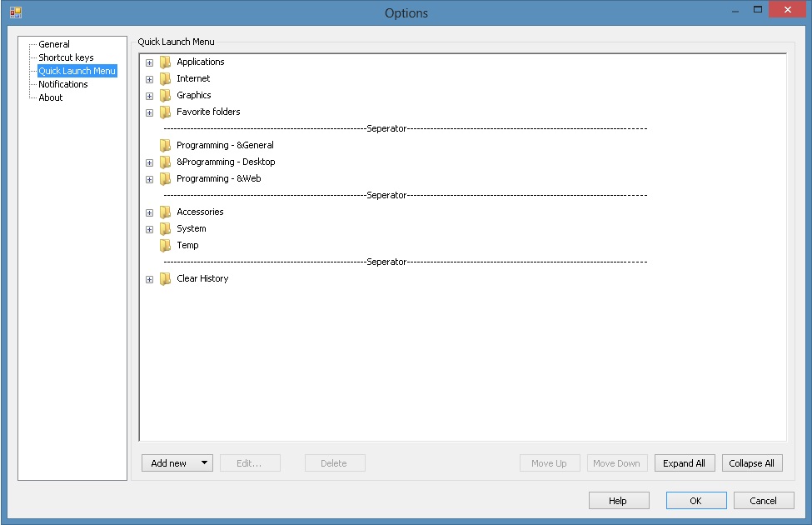812x525 pixels.
Task: Select the first Seperator line item
Action: pyautogui.click(x=386, y=128)
